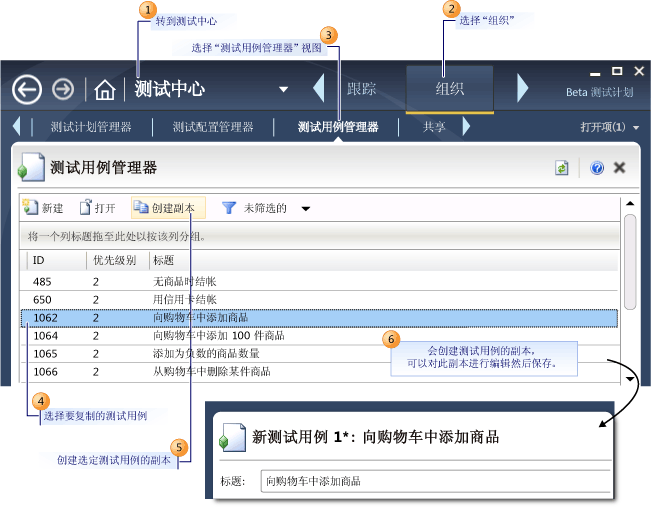The image size is (651, 507).
Task: Open the filter dropdown arrow next to 未筛选的
Action: click(x=305, y=209)
